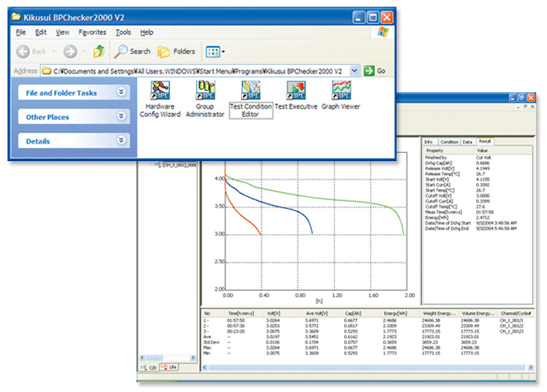Click the Search toolbar button
The height and width of the screenshot is (392, 547).
(131, 51)
